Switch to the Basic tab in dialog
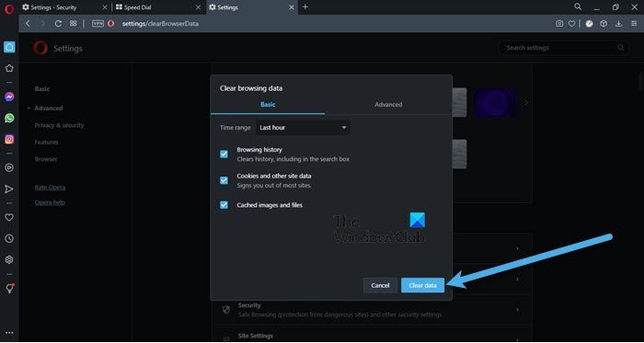644x343 pixels. (268, 105)
